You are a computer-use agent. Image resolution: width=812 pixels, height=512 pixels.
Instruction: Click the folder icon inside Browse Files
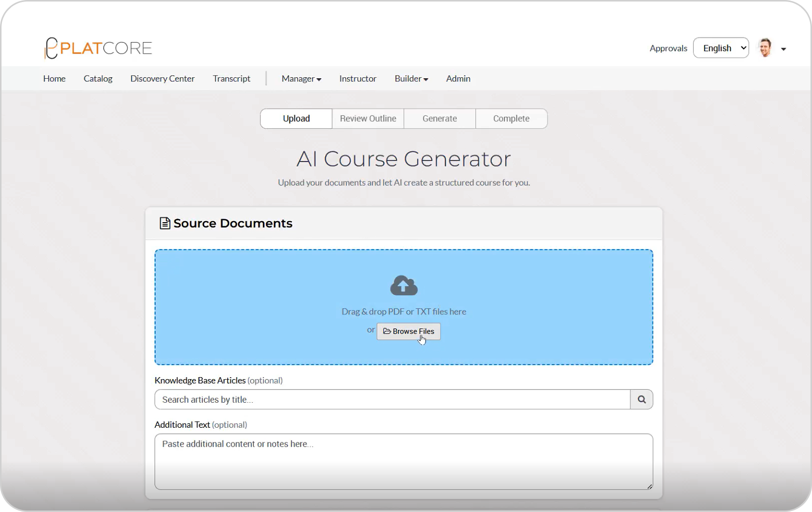(387, 331)
